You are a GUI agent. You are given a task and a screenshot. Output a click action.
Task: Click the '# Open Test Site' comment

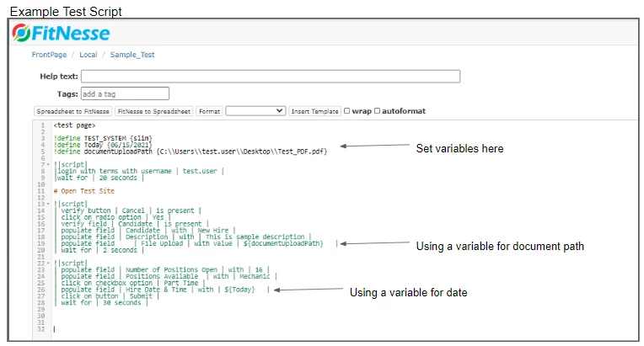coord(83,191)
